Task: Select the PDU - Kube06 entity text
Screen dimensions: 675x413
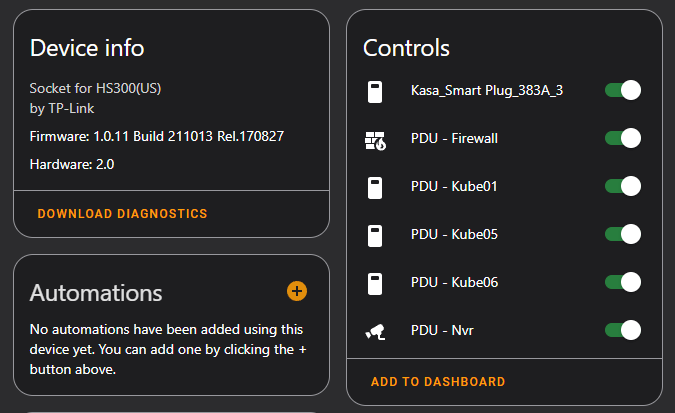Action: [x=454, y=282]
